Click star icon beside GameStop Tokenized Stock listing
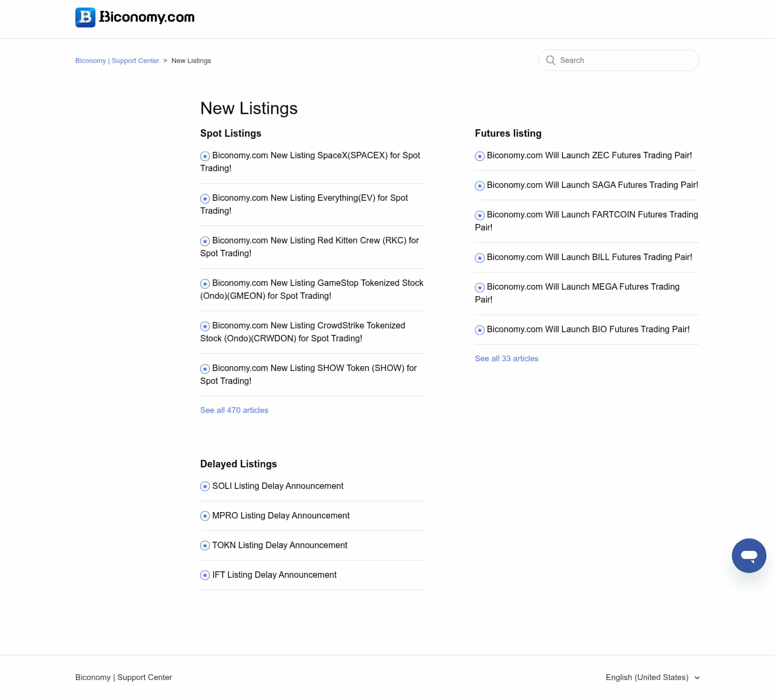Viewport: 775px width, 700px height. pyautogui.click(x=205, y=284)
